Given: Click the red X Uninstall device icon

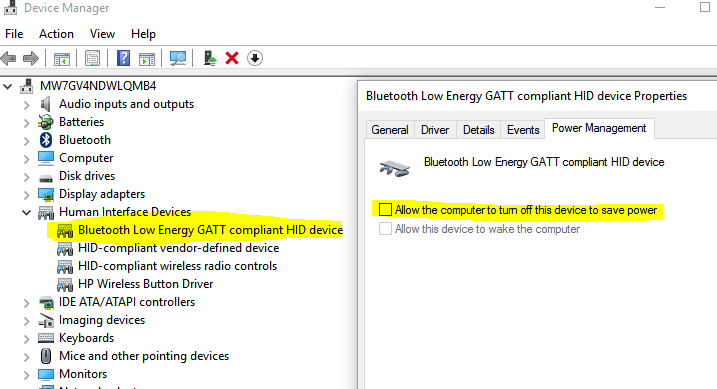Looking at the screenshot, I should point(232,58).
